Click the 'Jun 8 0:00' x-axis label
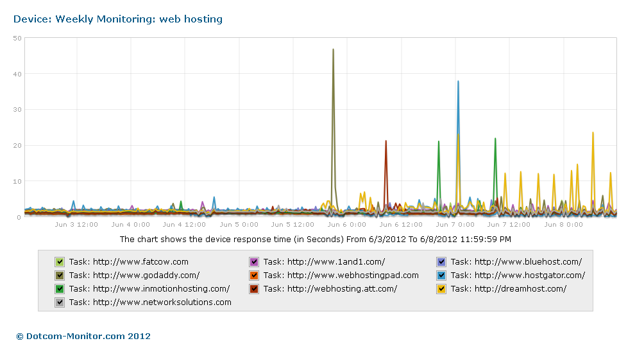This screenshot has height=350, width=644. [x=563, y=225]
